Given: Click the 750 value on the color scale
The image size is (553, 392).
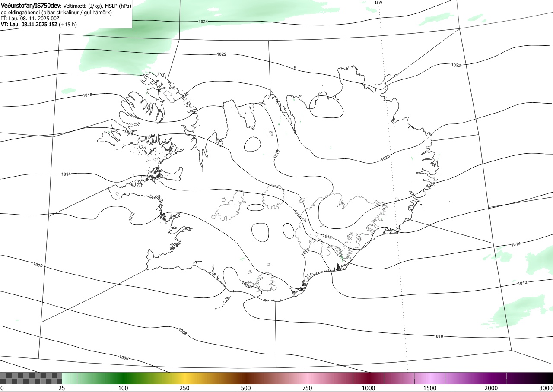Looking at the screenshot, I should click(x=307, y=389).
